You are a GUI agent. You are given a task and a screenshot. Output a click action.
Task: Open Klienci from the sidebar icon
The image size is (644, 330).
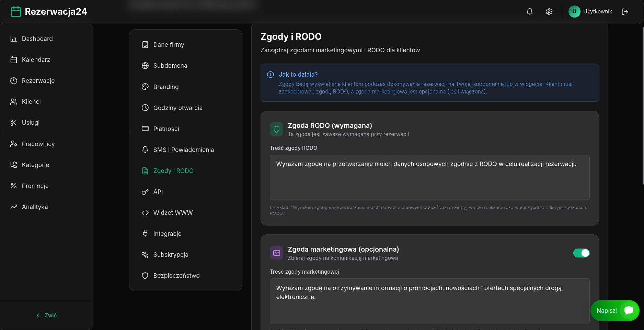point(14,101)
